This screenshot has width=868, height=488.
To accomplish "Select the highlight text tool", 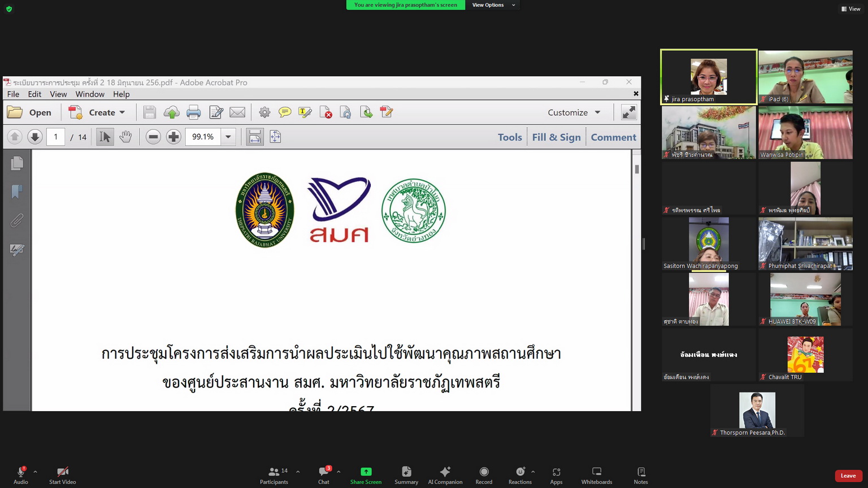I will (x=305, y=112).
